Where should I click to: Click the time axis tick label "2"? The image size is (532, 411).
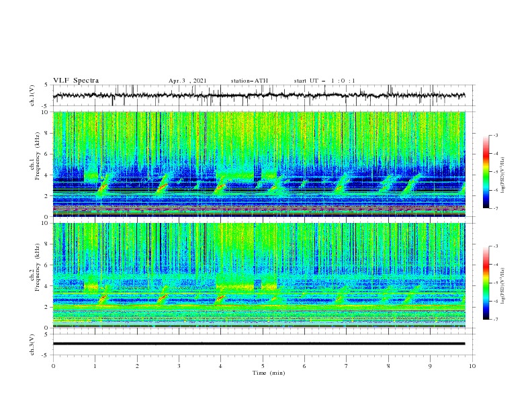pos(137,366)
